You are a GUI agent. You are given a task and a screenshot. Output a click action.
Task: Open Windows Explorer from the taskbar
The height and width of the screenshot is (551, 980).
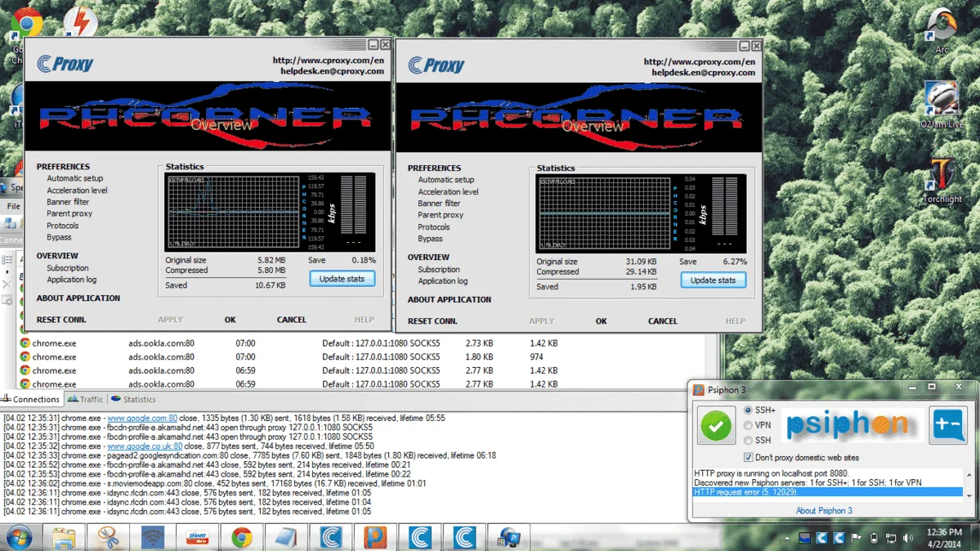[64, 538]
